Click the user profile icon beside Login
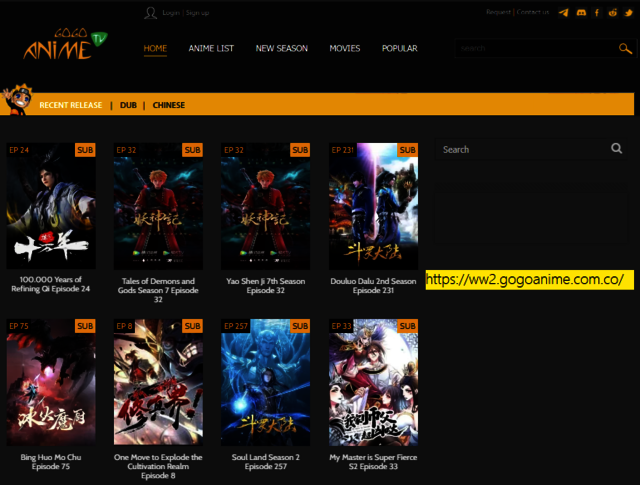The image size is (640, 485). tap(151, 13)
